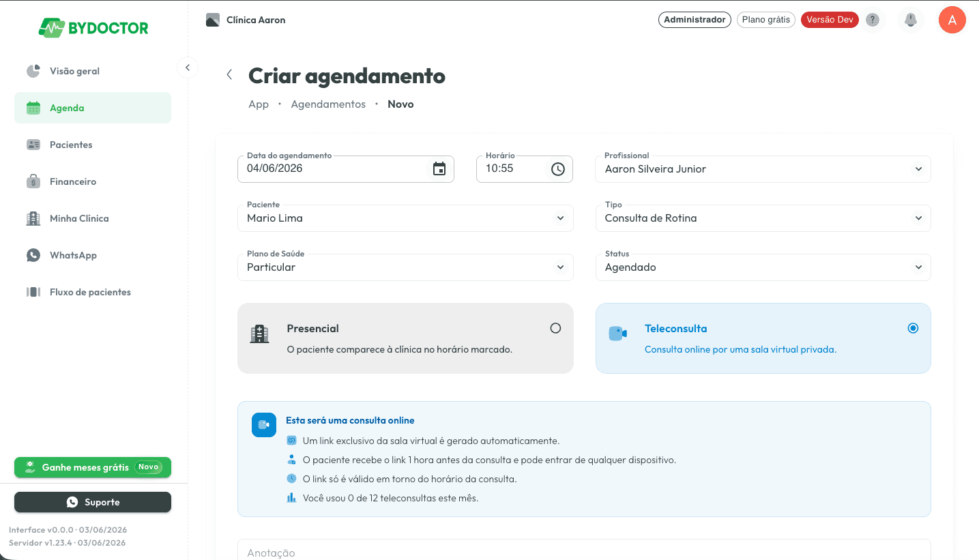Click the WhatsApp icon in Suporte button
Image resolution: width=979 pixels, height=560 pixels.
[72, 502]
